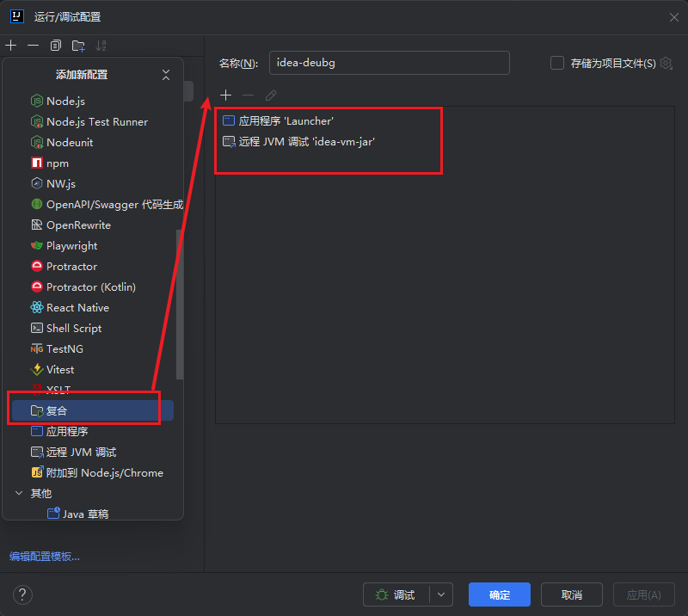Collapse the 其他 section
This screenshot has height=616, width=688.
click(19, 493)
